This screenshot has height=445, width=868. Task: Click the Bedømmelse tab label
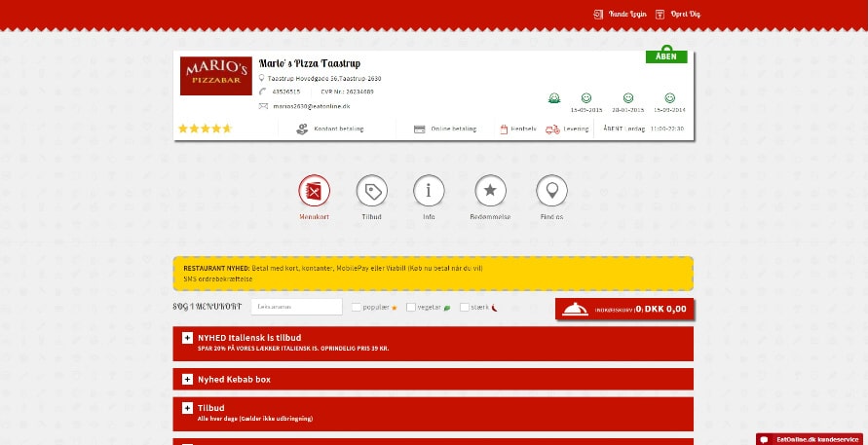pos(490,216)
